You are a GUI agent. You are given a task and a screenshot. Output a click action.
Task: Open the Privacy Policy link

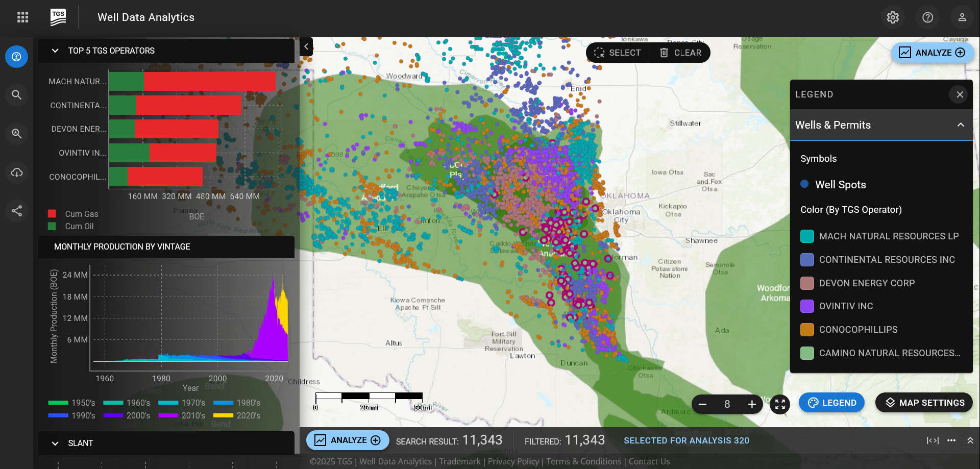[513, 461]
